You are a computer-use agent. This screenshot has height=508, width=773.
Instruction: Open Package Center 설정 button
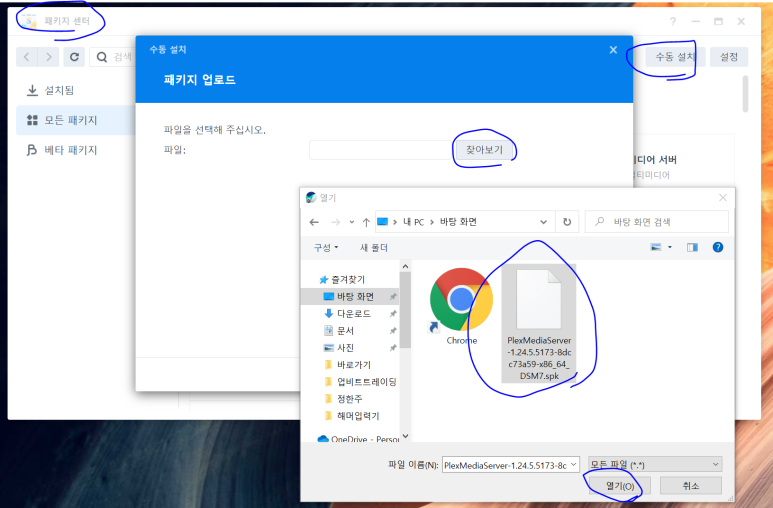point(729,57)
